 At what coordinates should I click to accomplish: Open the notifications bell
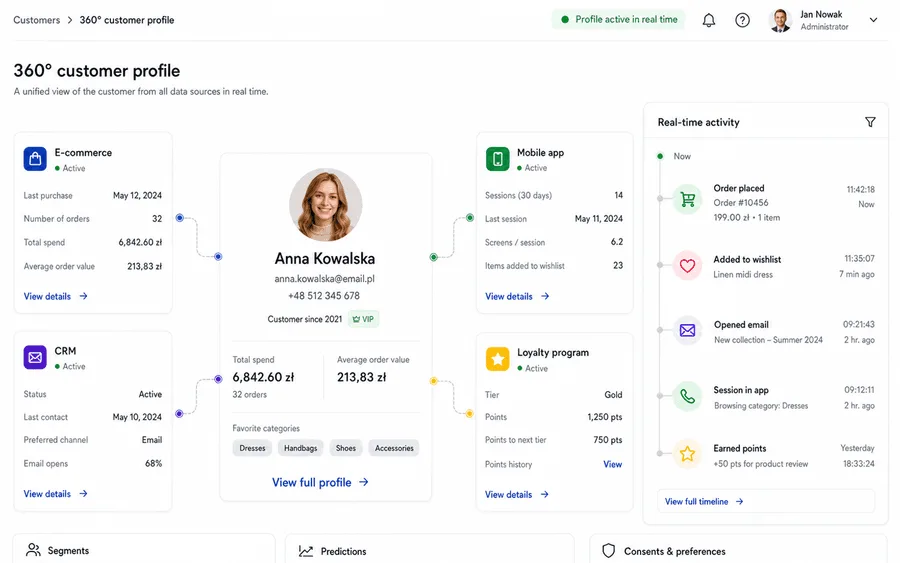pyautogui.click(x=709, y=21)
